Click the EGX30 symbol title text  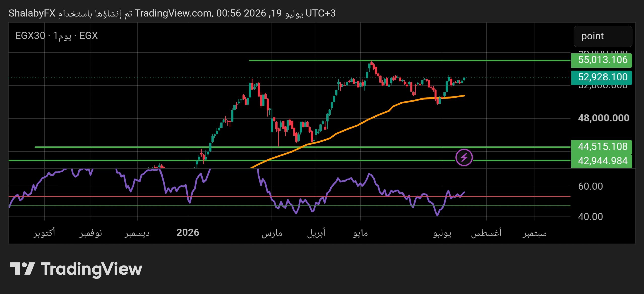coord(56,36)
